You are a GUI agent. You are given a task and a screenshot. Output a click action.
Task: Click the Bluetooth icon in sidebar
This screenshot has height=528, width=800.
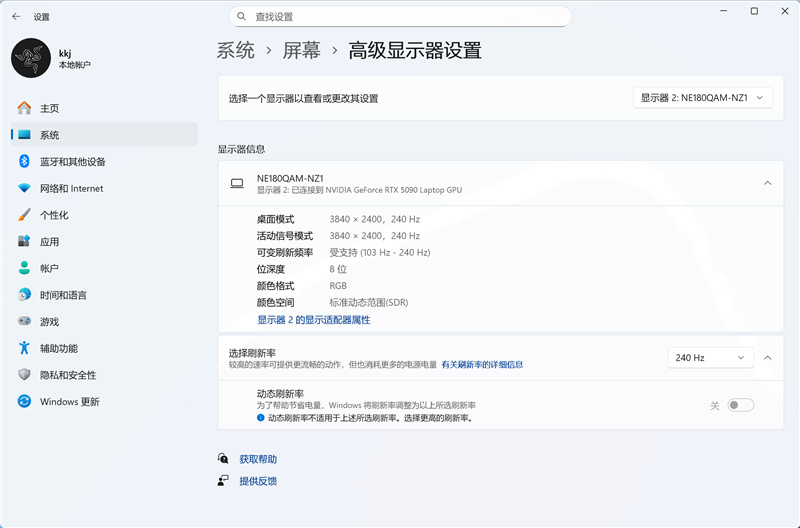coord(24,161)
